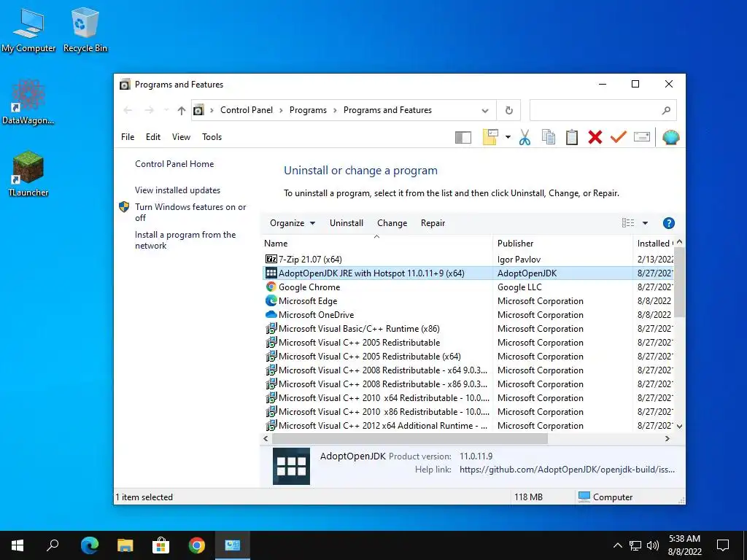Select Recycle Bin desktop icon

point(85,29)
